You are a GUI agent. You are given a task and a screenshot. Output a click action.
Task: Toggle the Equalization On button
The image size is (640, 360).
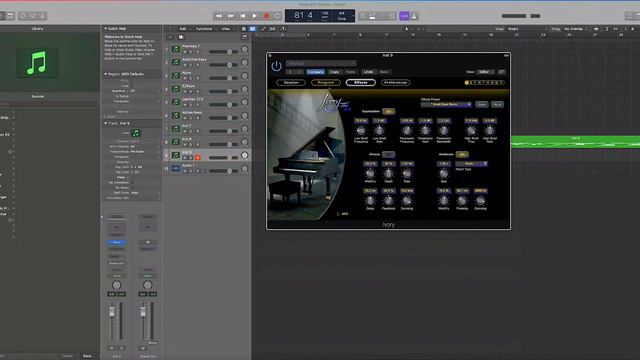click(388, 111)
